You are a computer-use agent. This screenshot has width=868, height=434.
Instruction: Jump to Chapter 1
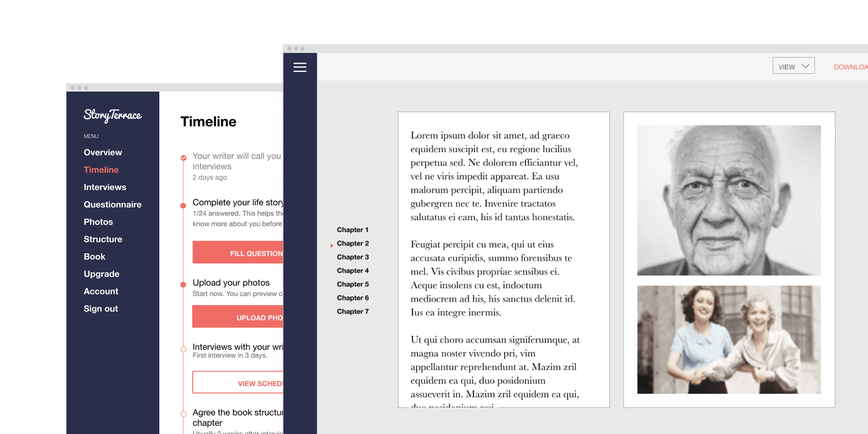coord(353,230)
